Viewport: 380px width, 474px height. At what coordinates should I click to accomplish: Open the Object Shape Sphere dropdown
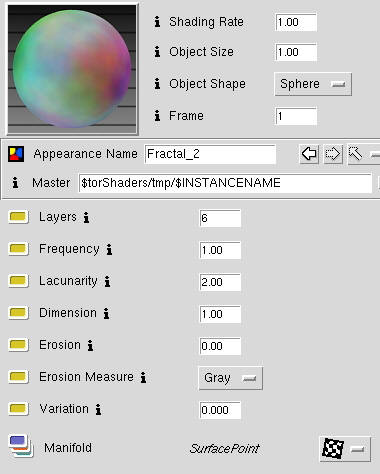[x=313, y=84]
